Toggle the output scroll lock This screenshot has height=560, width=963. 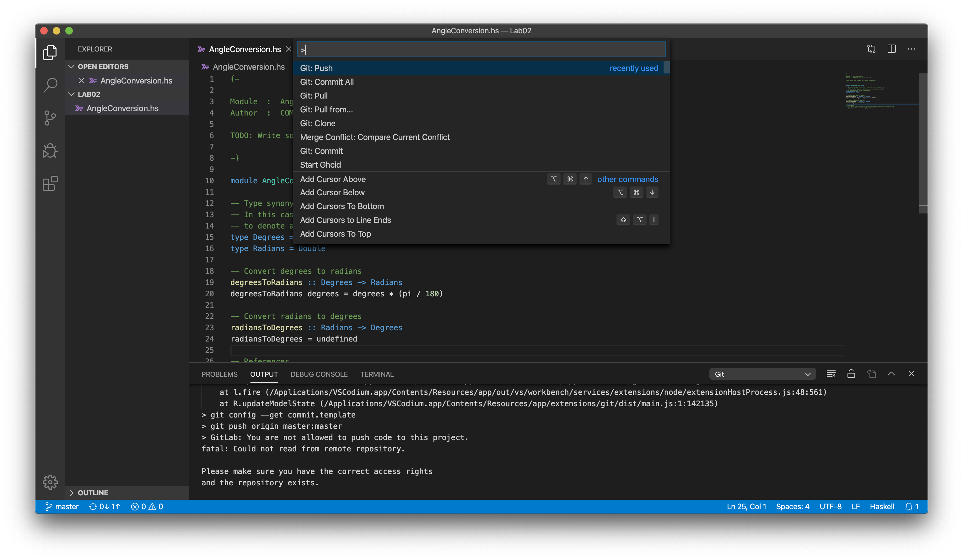[x=851, y=374]
